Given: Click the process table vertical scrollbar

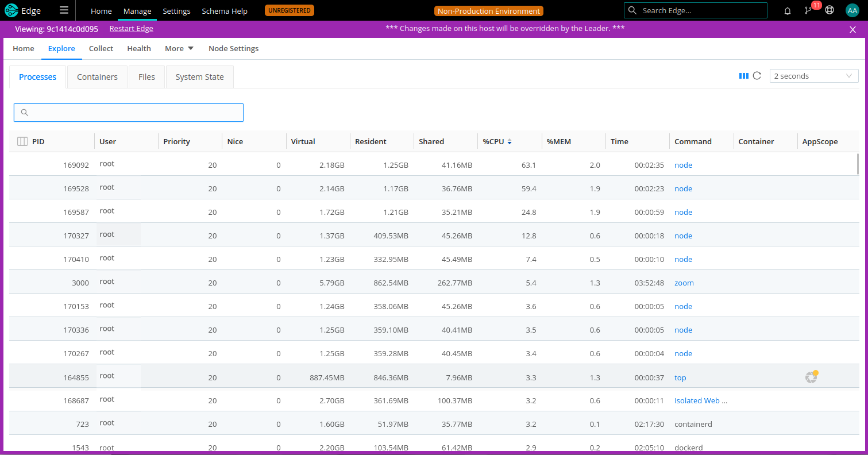Looking at the screenshot, I should pos(858,164).
